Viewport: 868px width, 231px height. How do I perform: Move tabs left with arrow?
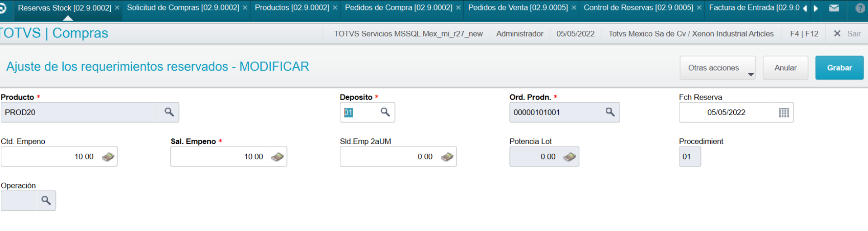point(805,8)
